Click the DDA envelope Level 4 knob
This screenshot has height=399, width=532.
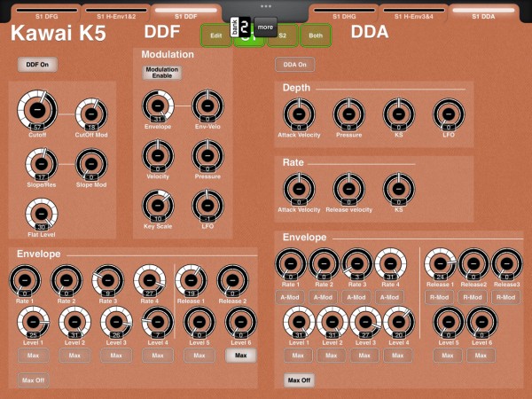click(399, 323)
